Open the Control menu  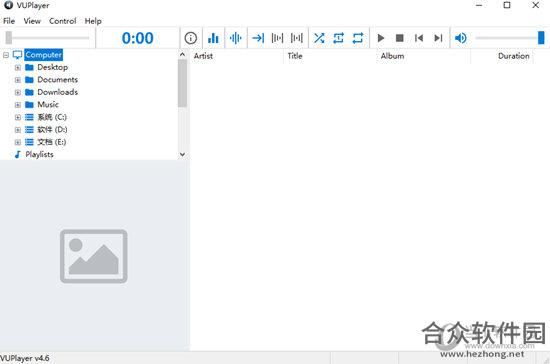(63, 21)
